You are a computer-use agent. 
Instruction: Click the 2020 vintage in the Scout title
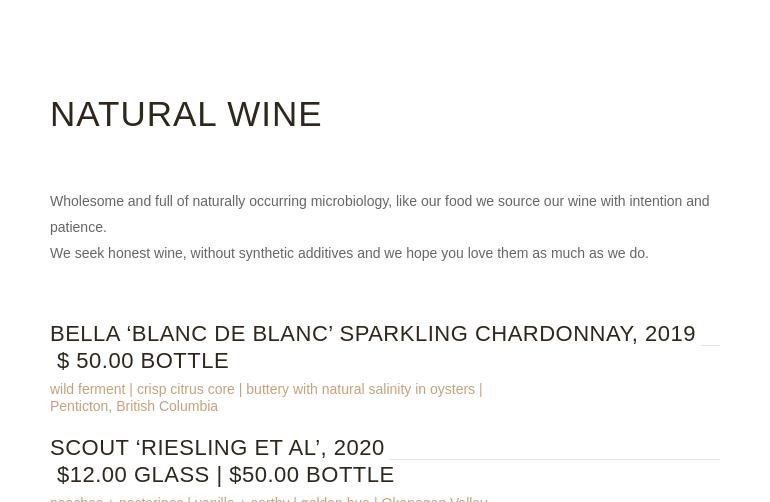pos(359,448)
